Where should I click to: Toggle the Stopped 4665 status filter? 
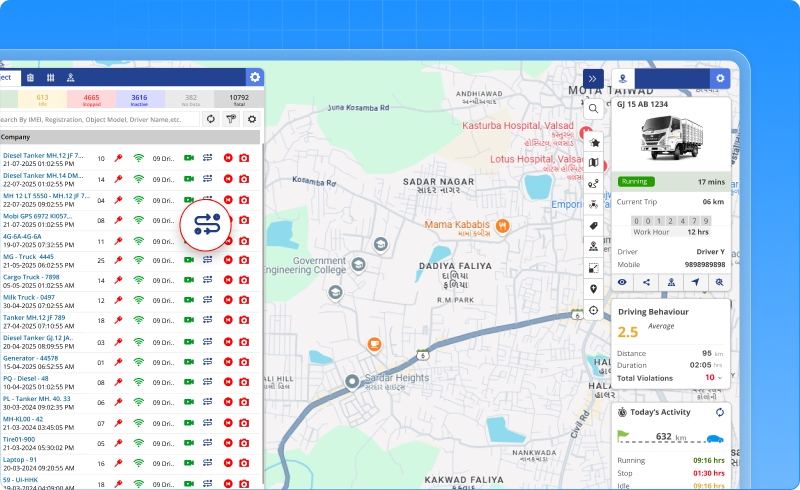coord(90,98)
